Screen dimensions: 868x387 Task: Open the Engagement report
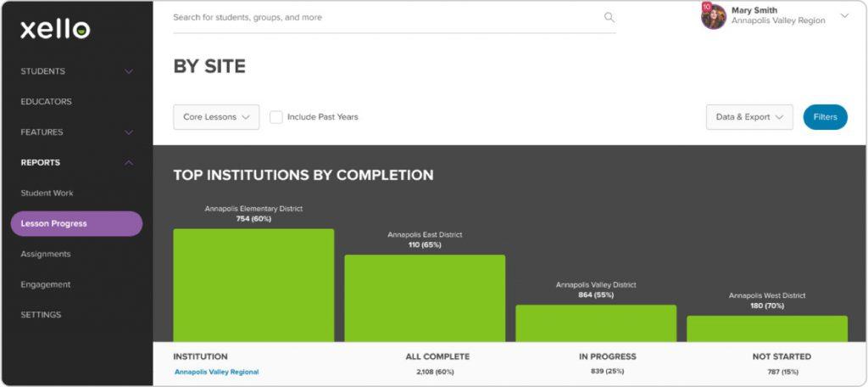[46, 285]
